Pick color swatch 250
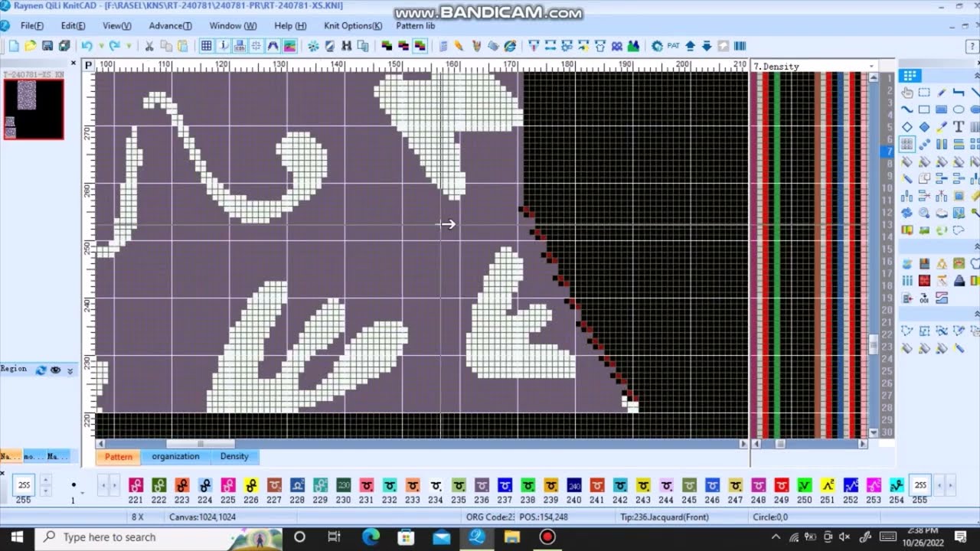Screen dimensions: 980x551 click(x=804, y=485)
